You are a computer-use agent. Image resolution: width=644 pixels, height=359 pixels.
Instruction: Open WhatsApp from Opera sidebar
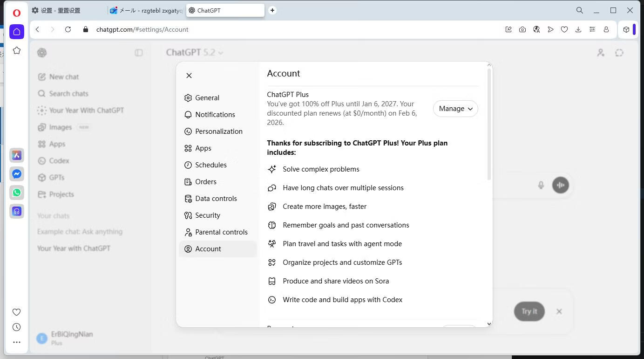[17, 193]
